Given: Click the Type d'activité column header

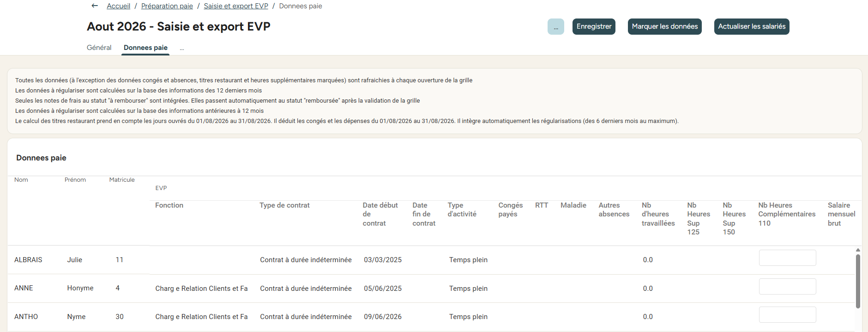Looking at the screenshot, I should pos(462,209).
